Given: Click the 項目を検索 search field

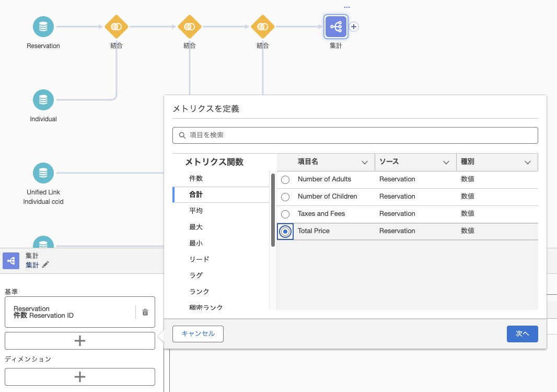Looking at the screenshot, I should (x=355, y=135).
